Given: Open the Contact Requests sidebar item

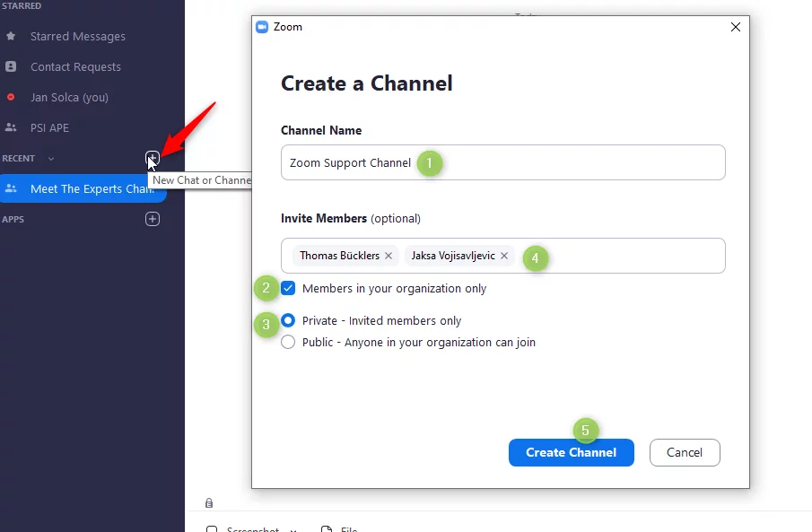Looking at the screenshot, I should 75,67.
